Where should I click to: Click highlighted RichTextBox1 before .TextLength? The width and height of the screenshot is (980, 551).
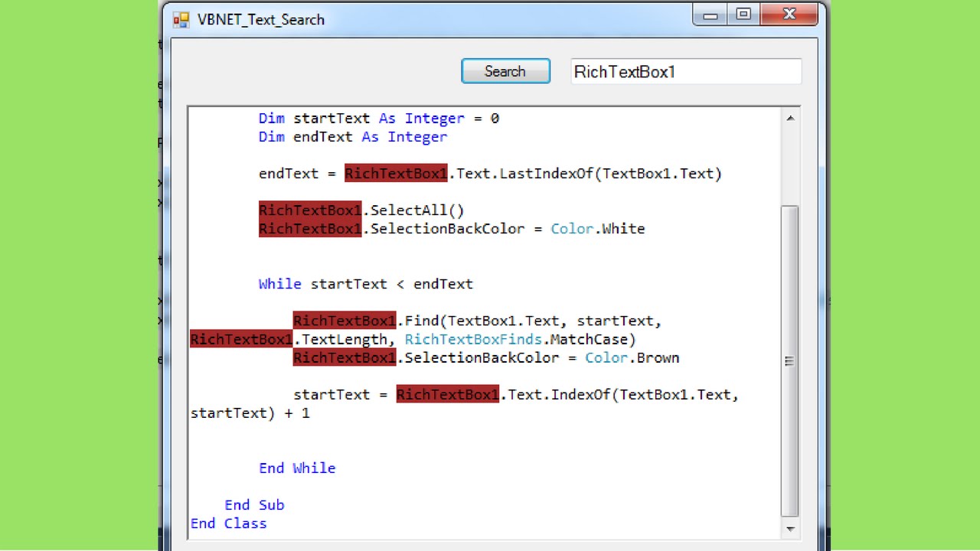[x=241, y=339]
